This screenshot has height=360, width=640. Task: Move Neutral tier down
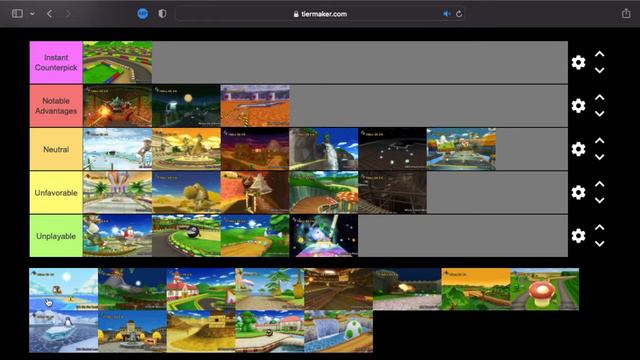click(600, 157)
